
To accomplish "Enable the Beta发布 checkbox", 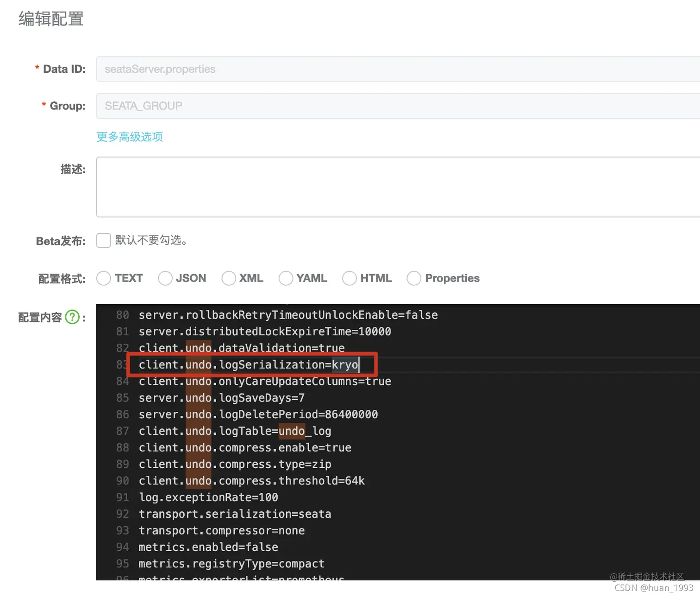I will [x=103, y=240].
